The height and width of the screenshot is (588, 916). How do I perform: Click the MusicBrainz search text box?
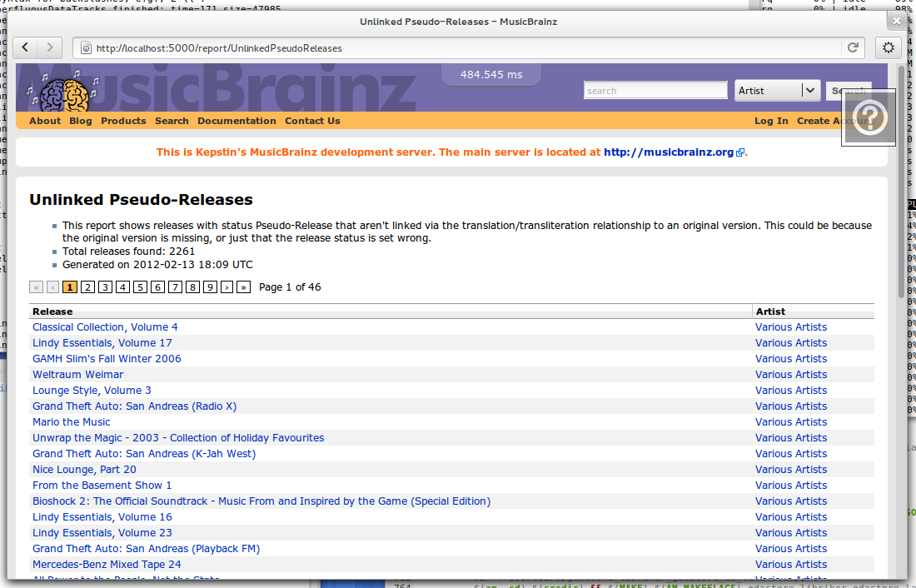pyautogui.click(x=655, y=91)
